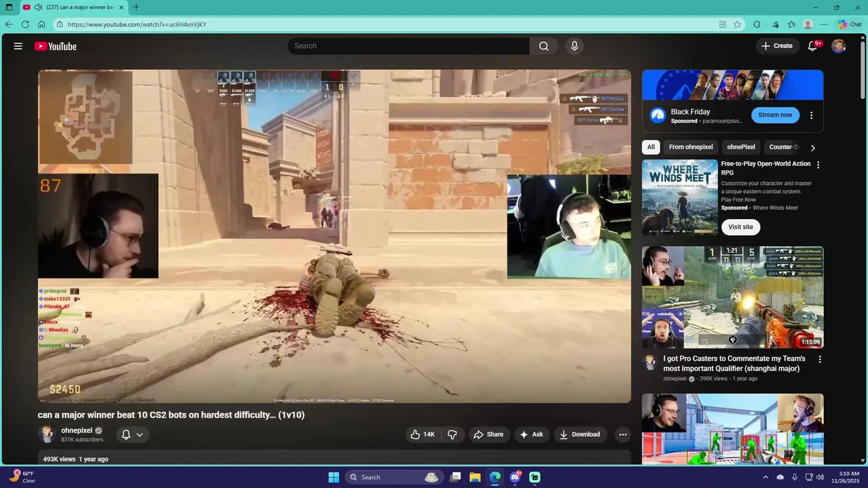Open the blue arena recommended video thumbnail
The image size is (868, 488).
[733, 429]
